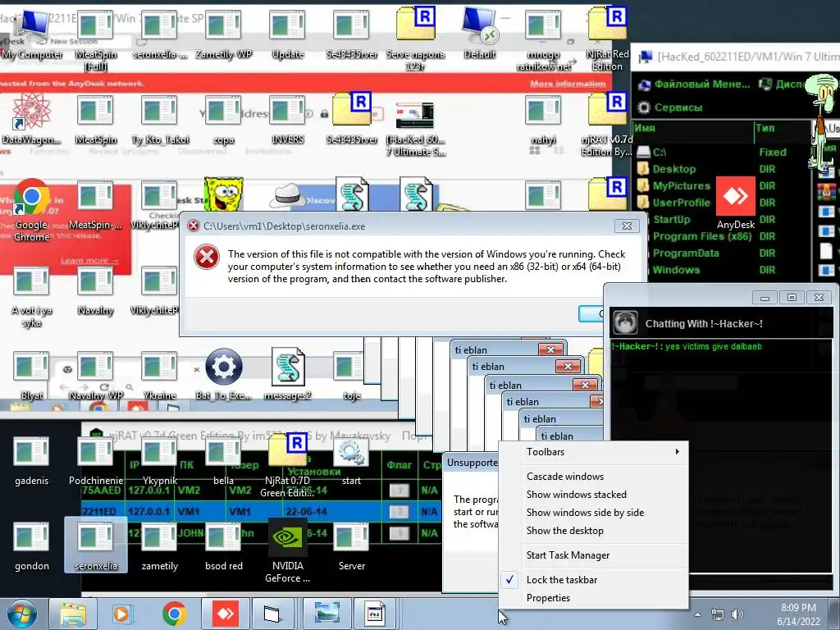Open the Navalny desktop icon
Image resolution: width=840 pixels, height=630 pixels.
[x=95, y=290]
